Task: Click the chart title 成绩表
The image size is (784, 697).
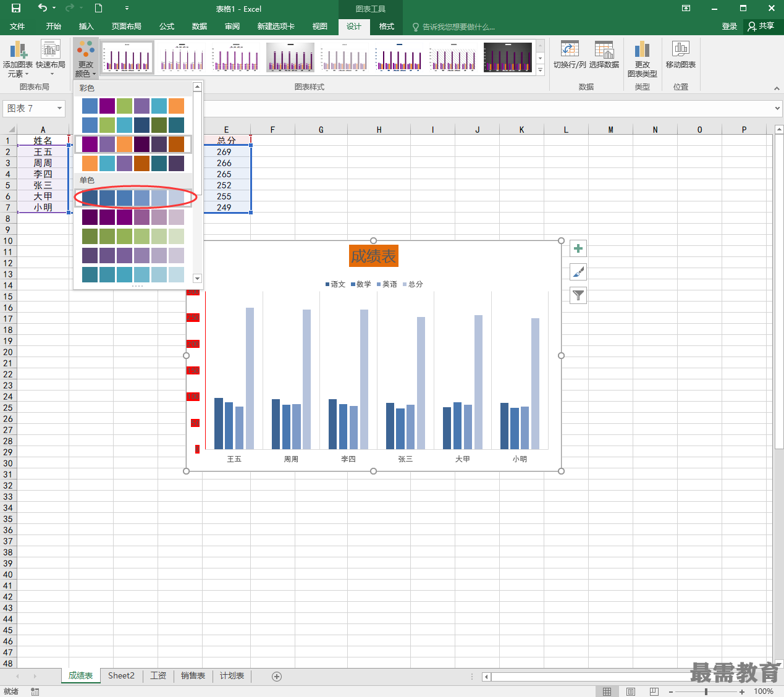Action: (x=373, y=256)
